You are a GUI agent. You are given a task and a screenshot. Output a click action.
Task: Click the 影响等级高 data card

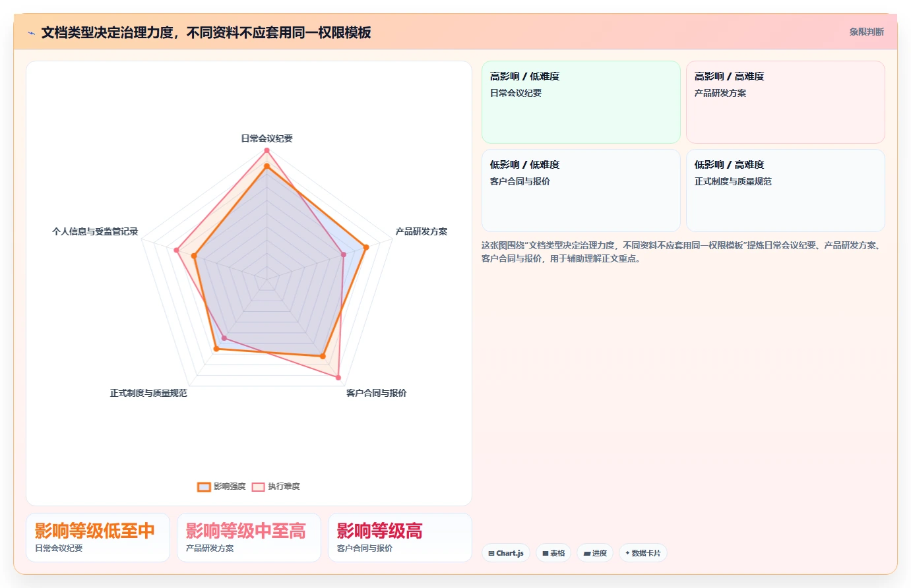coord(400,538)
